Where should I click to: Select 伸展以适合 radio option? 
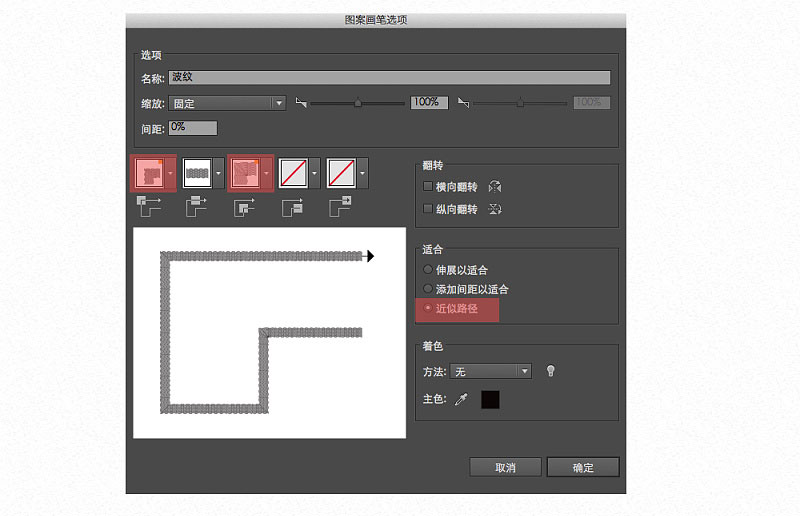(x=428, y=269)
